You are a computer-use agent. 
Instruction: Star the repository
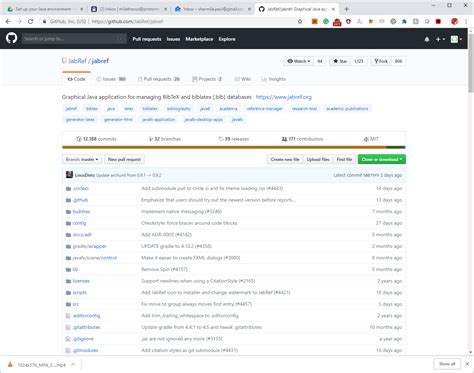[340, 61]
